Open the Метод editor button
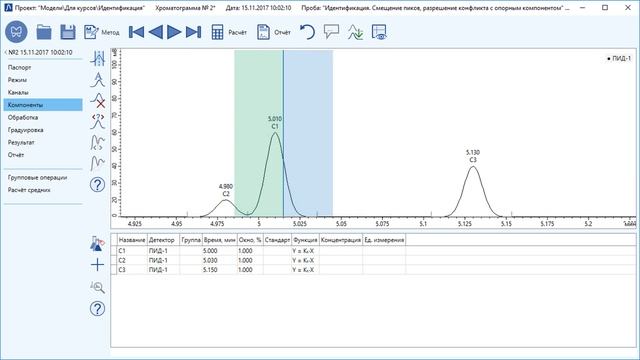Viewport: 640px width, 360px height. click(102, 32)
